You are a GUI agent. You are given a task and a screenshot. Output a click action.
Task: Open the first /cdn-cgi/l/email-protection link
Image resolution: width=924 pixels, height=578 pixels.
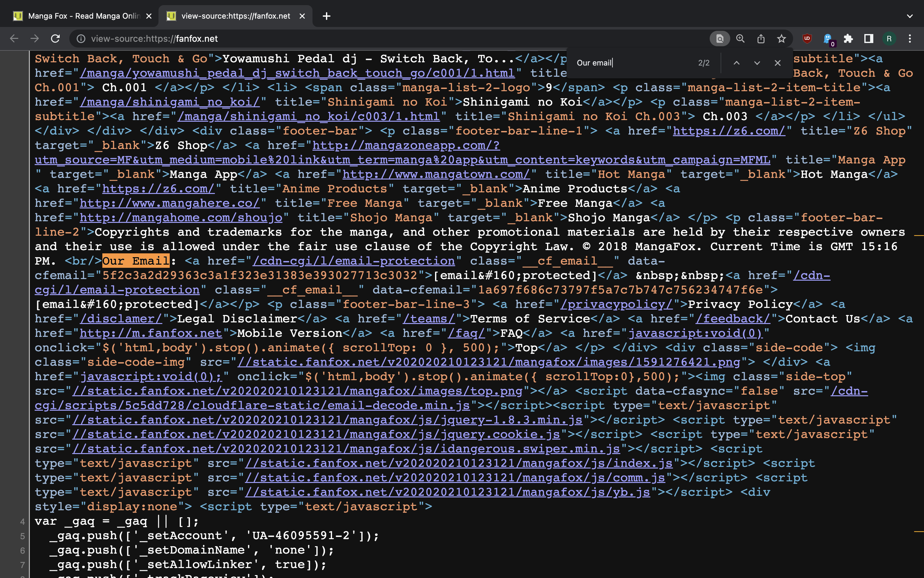(x=354, y=261)
